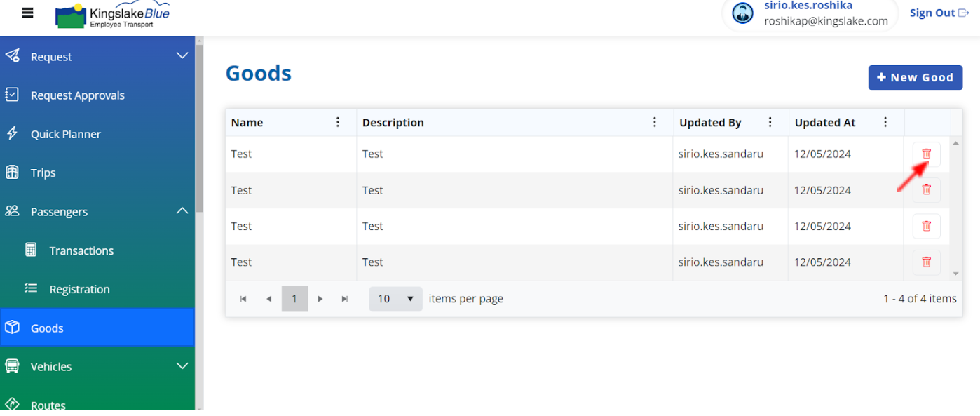
Task: Click grid scroll up arrow
Action: [956, 142]
